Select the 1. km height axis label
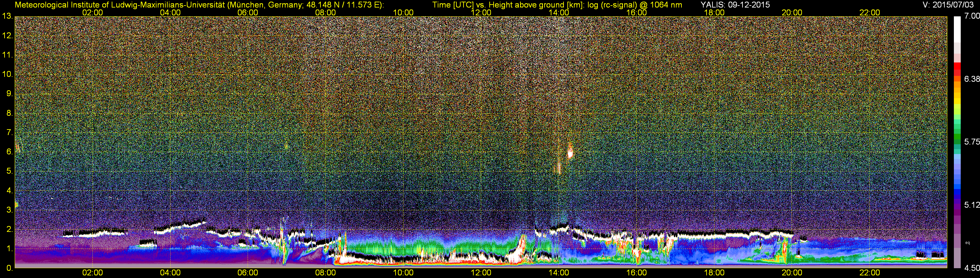Image resolution: width=980 pixels, height=278 pixels. click(x=9, y=249)
